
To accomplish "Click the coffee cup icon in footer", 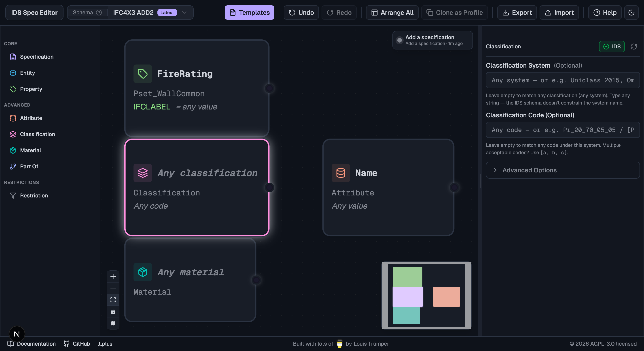I will (339, 344).
